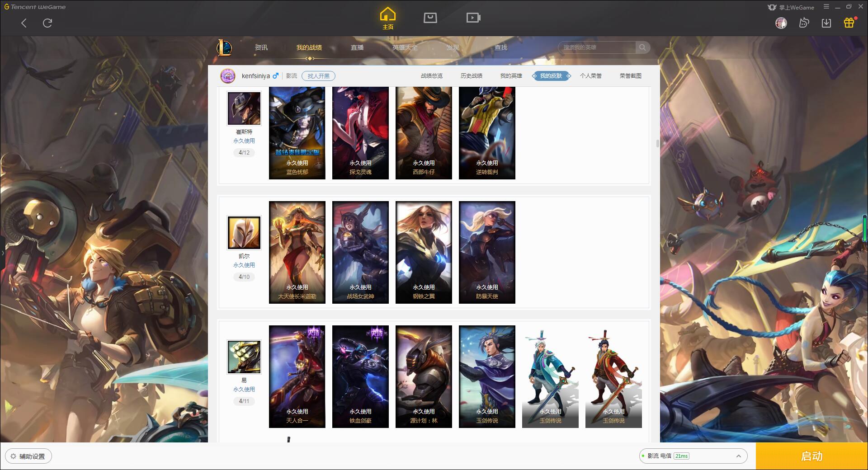Click the 易 champion portrait

tap(244, 357)
